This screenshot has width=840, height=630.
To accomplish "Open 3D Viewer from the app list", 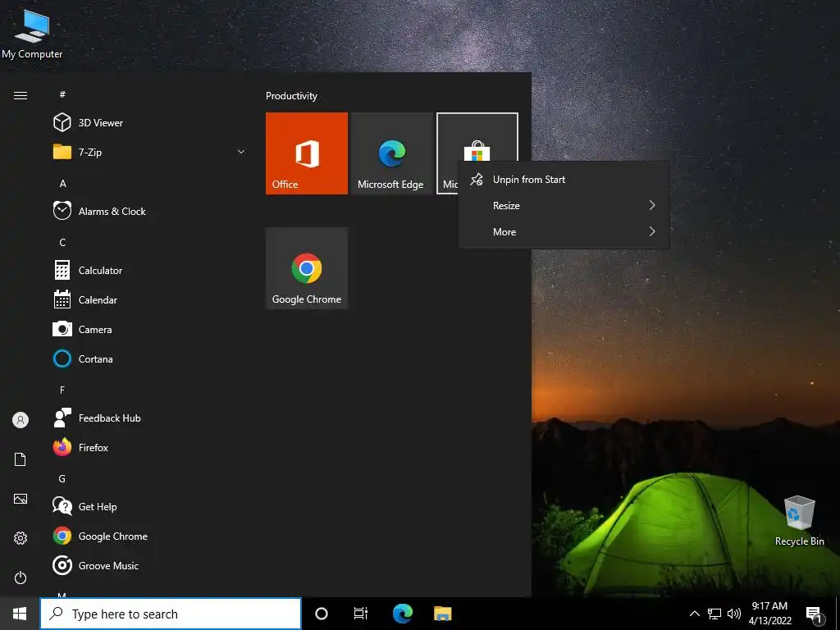I will [x=148, y=123].
